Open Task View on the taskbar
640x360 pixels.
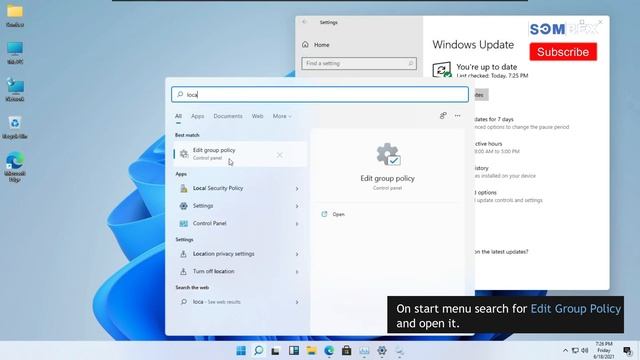276,351
